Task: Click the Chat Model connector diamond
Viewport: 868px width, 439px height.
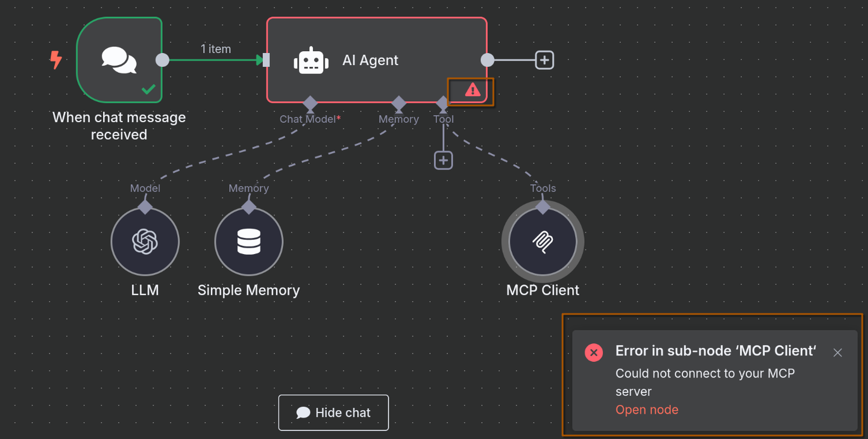Action: click(310, 104)
